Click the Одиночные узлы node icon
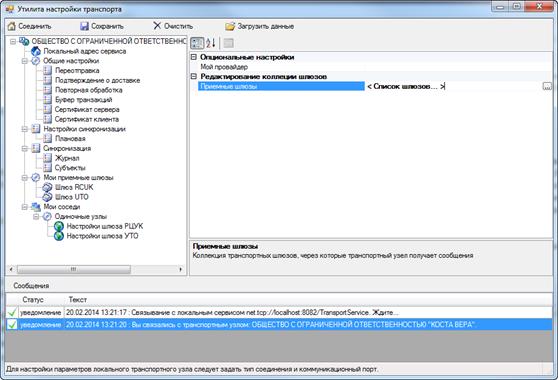The width and height of the screenshot is (558, 380). [47, 216]
